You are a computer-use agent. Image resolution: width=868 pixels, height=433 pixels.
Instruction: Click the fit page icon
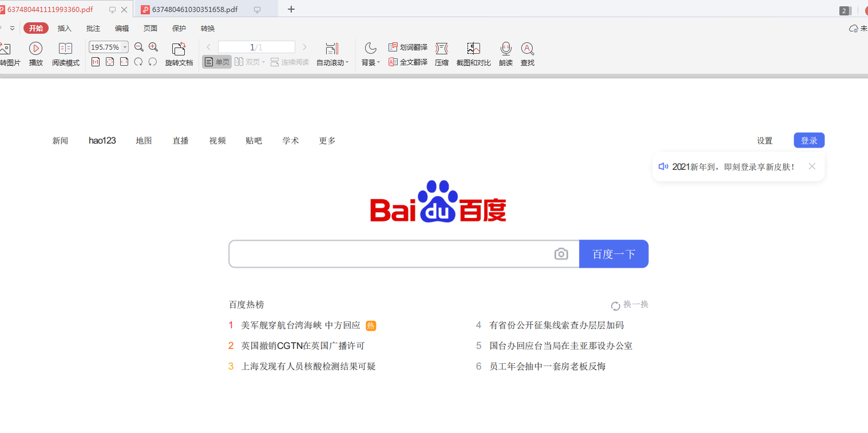(x=110, y=62)
